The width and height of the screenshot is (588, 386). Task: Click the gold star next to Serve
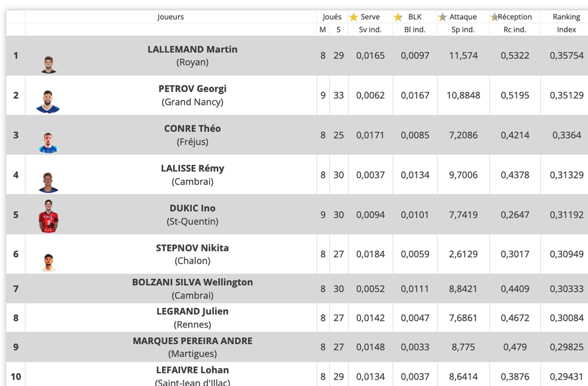click(353, 17)
